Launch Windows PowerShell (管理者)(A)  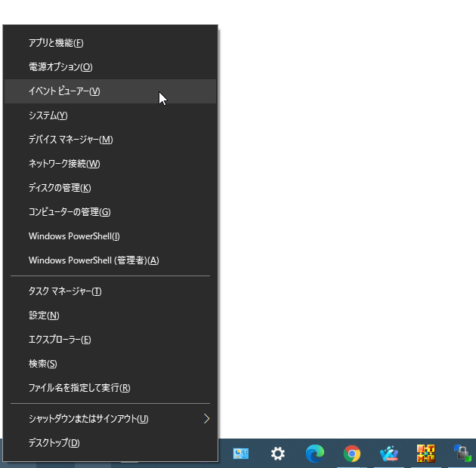pyautogui.click(x=110, y=260)
